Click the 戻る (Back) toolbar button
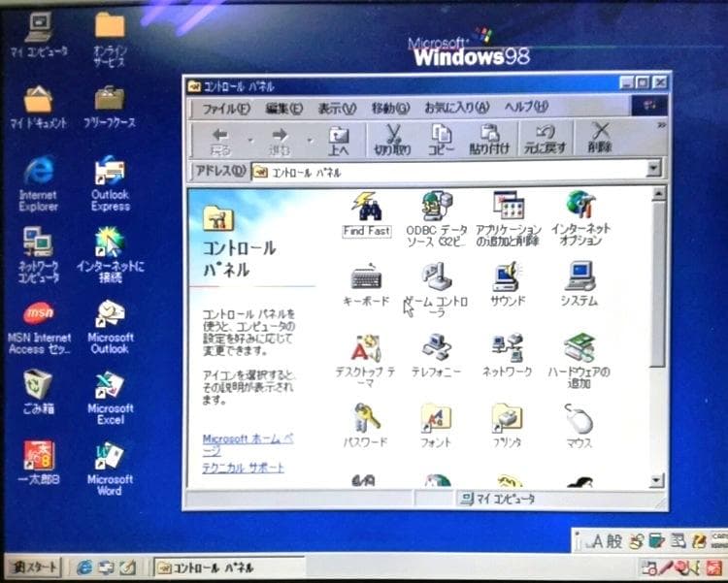The image size is (728, 583). (x=220, y=141)
